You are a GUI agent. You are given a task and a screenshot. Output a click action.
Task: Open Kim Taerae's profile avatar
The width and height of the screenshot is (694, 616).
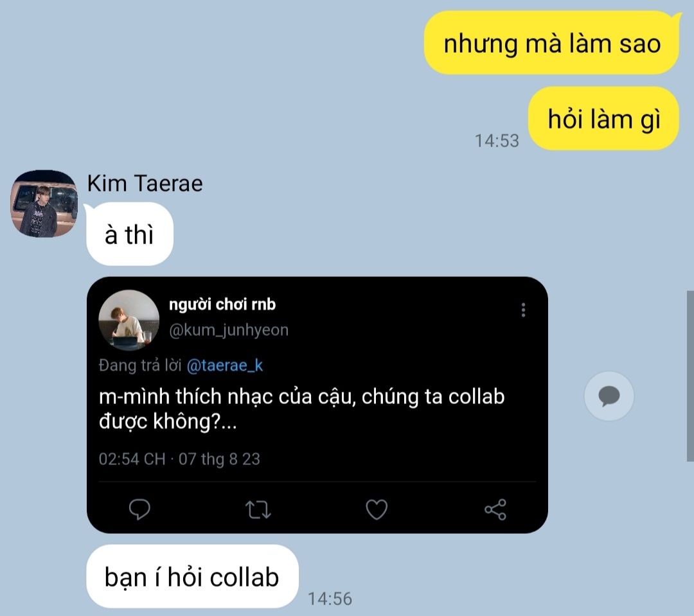[x=44, y=204]
